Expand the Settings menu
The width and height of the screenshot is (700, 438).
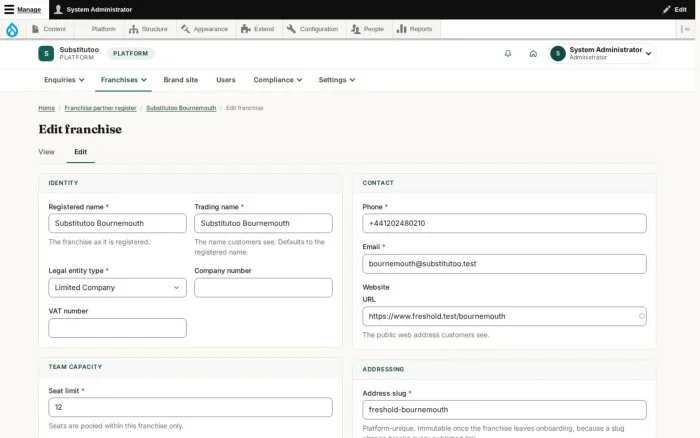pos(337,79)
